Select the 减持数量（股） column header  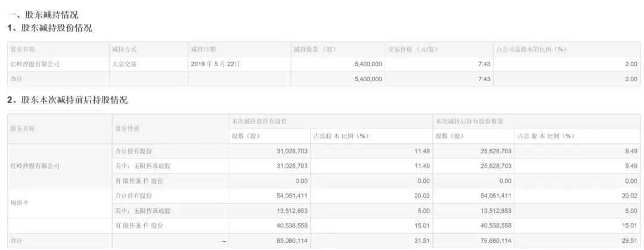coord(315,50)
